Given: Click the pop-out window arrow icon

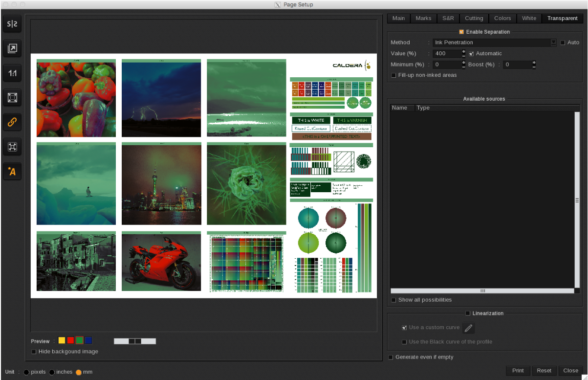Looking at the screenshot, I should point(12,48).
